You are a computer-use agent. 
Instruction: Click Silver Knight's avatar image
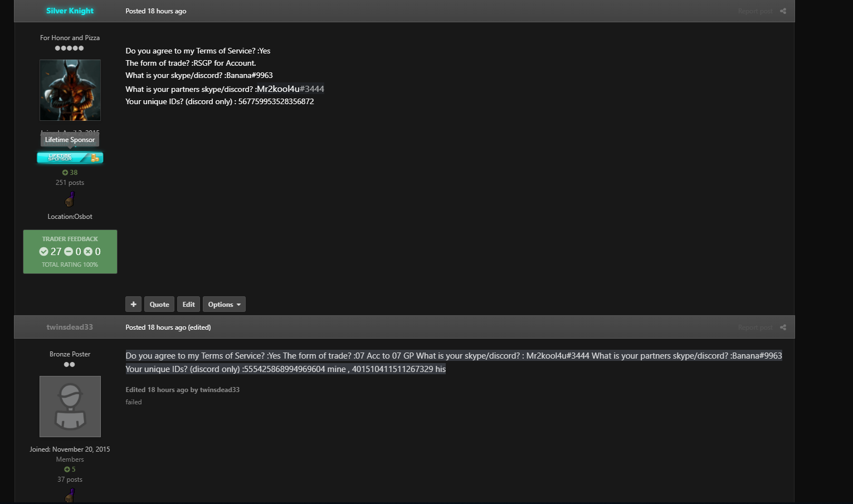coord(70,90)
